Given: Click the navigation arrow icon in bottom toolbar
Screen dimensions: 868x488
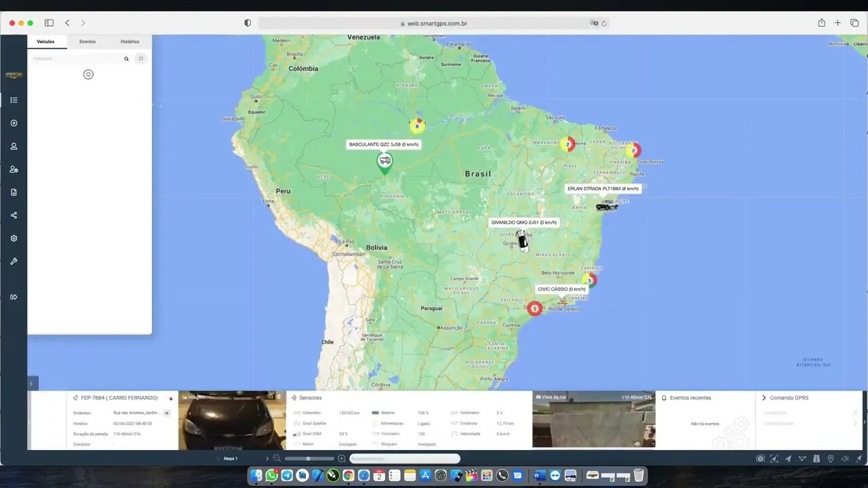Looking at the screenshot, I should pyautogui.click(x=789, y=459).
